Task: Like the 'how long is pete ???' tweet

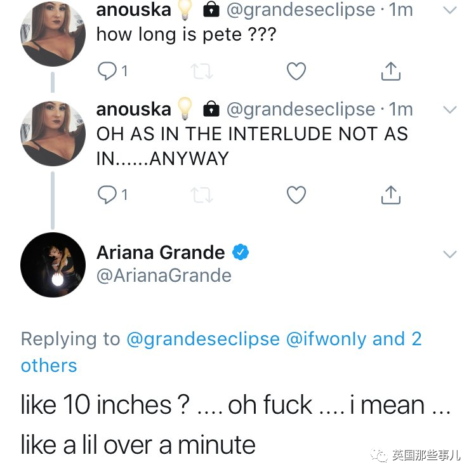Action: pos(296,71)
